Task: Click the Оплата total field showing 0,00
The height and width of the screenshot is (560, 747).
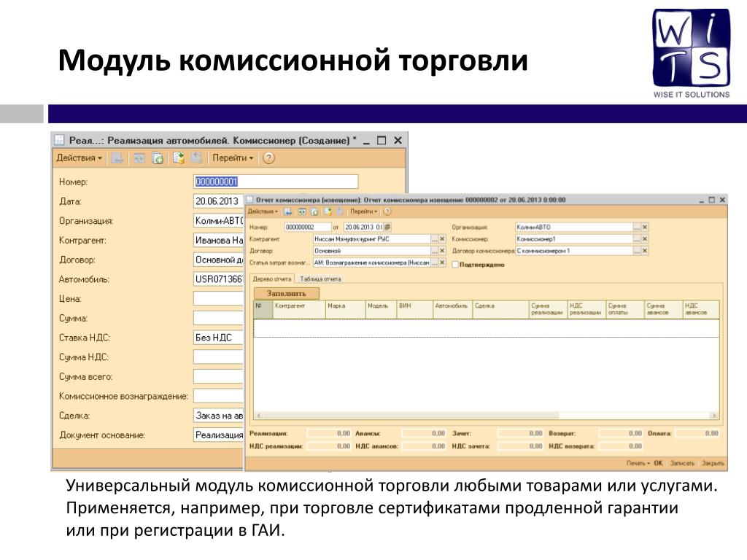Action: (697, 433)
